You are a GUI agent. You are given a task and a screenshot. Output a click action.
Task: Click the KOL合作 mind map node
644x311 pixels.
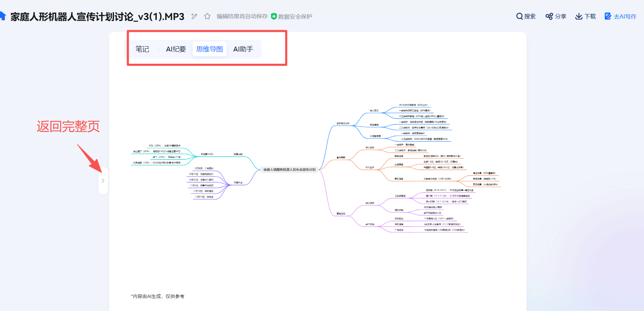coord(370,167)
